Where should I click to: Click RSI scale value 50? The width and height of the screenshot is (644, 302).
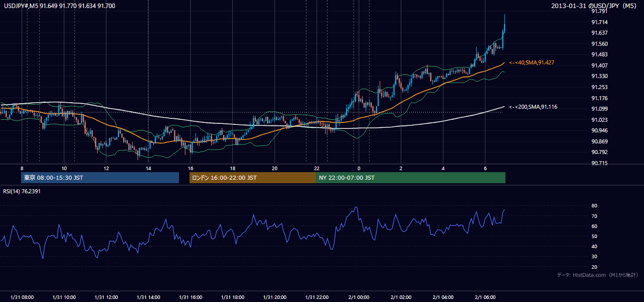coord(594,236)
